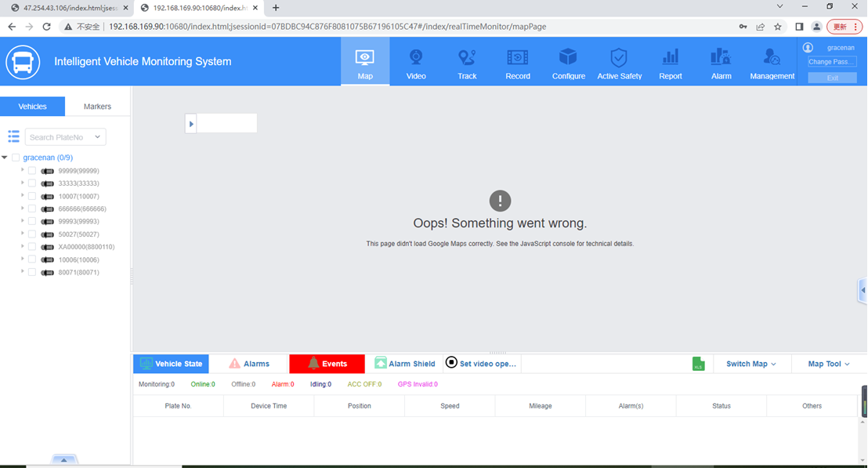Expand the 99999(99999) vehicle node
Screen dimensions: 868x468
(x=22, y=170)
